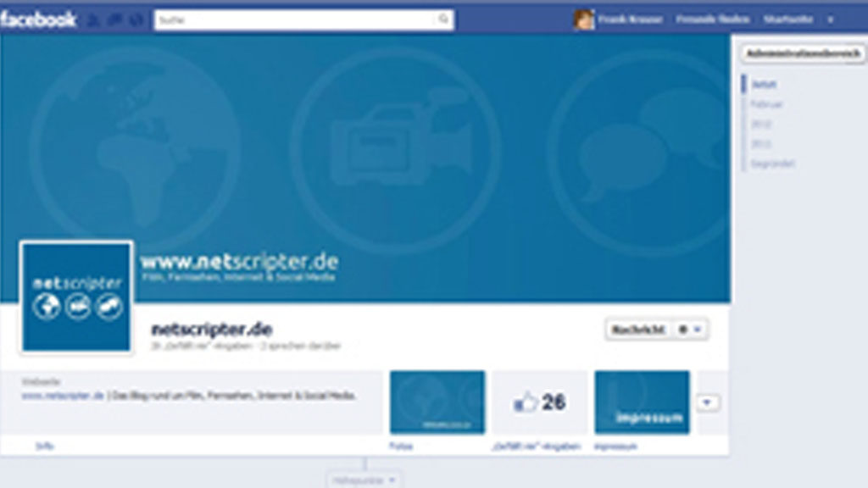The width and height of the screenshot is (868, 488).
Task: Open the Fotos thumbnail tile
Action: click(437, 402)
